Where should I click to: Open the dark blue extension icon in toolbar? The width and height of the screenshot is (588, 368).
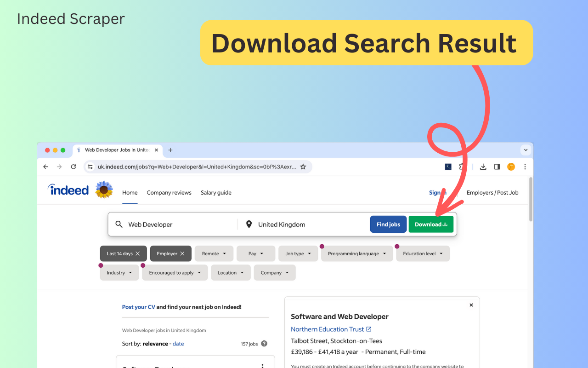[448, 167]
